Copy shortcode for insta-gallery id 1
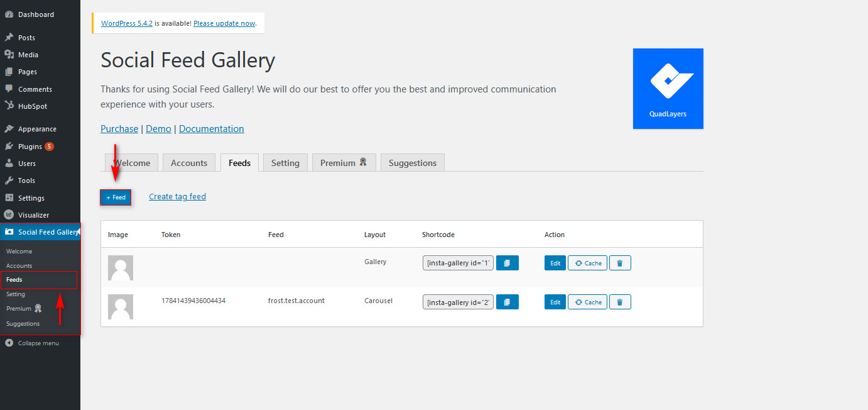Viewport: 868px width, 410px height. tap(507, 263)
